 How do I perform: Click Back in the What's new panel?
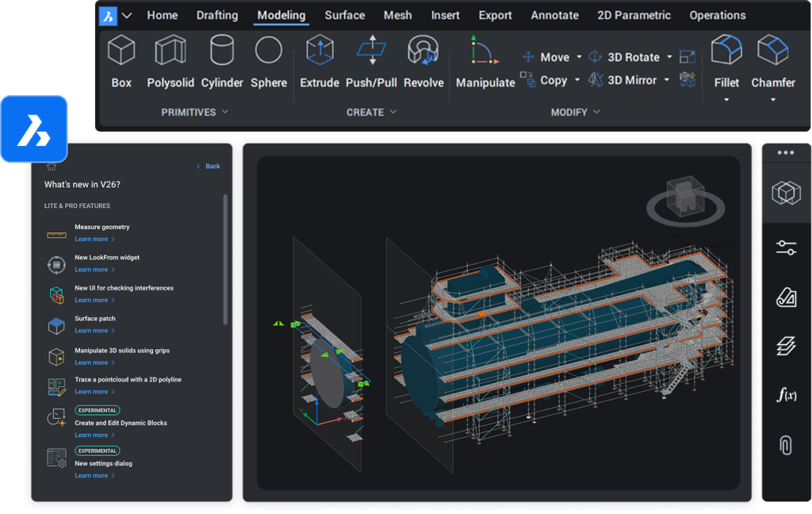[209, 166]
